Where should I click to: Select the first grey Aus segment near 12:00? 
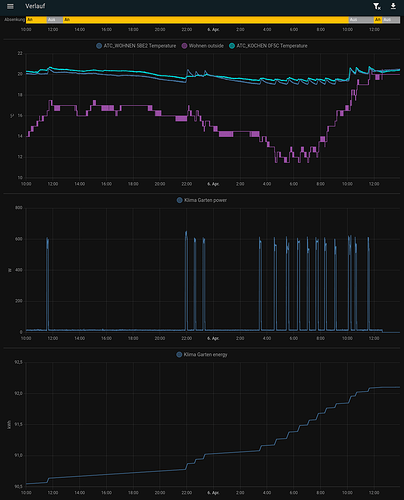(x=55, y=20)
